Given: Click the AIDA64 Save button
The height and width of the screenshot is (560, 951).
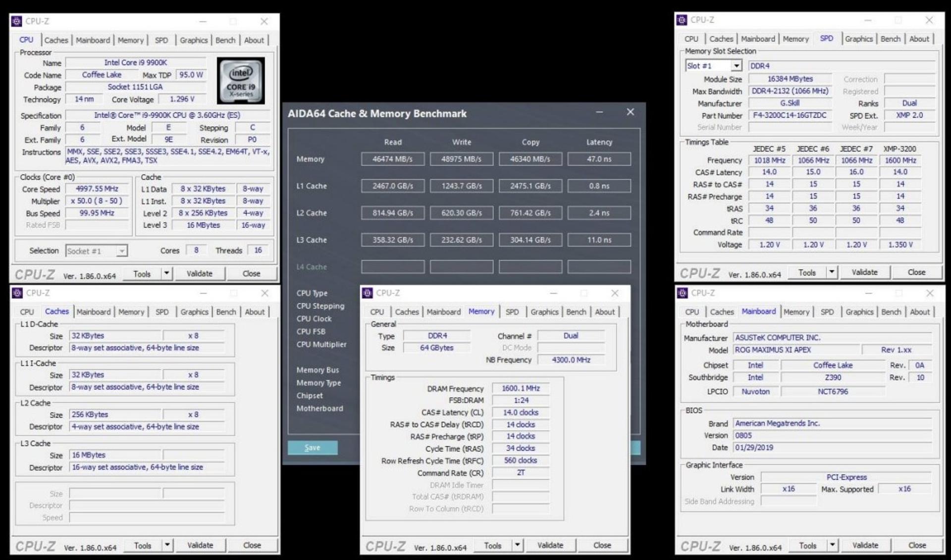Looking at the screenshot, I should coord(313,448).
